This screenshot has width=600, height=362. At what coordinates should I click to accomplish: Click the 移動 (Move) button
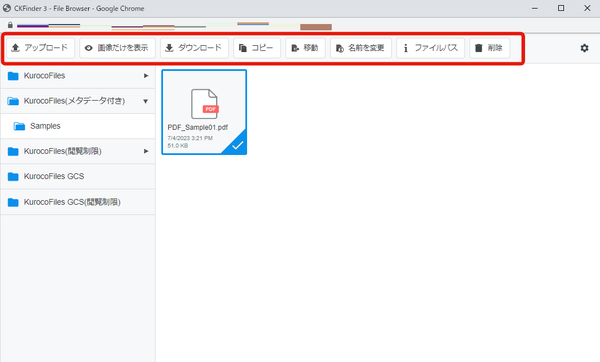click(305, 48)
